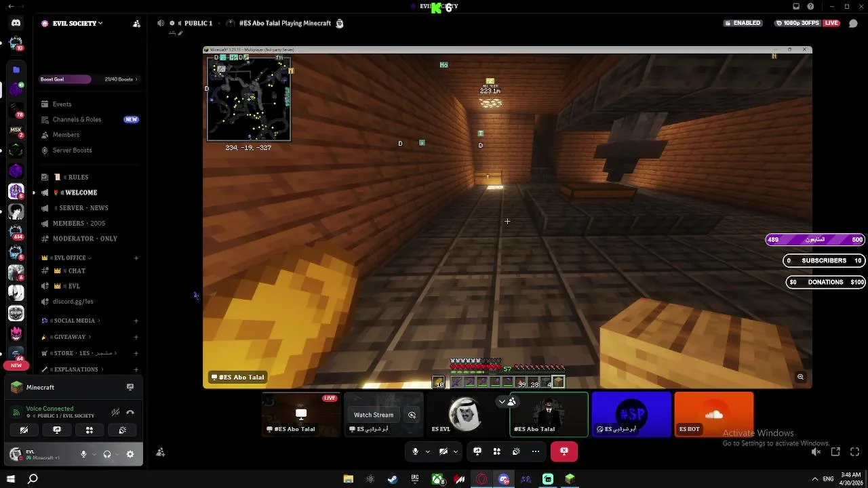Zoom stream magnifier icon
Screen dimensions: 868x488
801,377
